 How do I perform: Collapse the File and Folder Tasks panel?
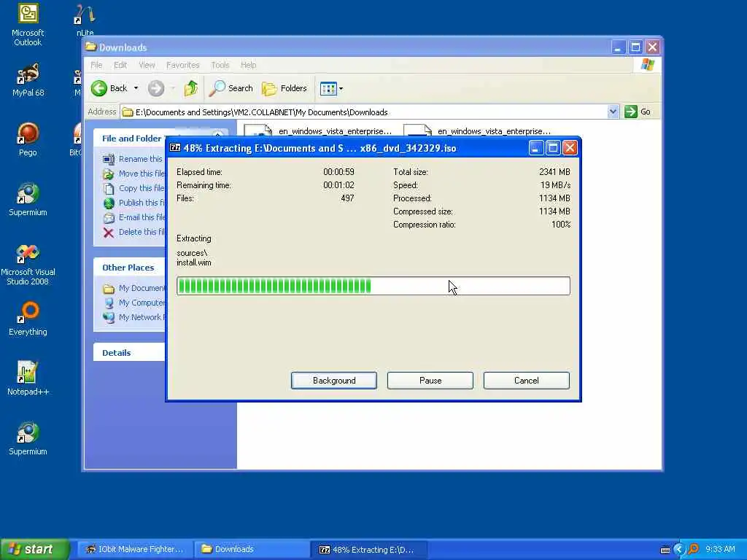(x=217, y=135)
